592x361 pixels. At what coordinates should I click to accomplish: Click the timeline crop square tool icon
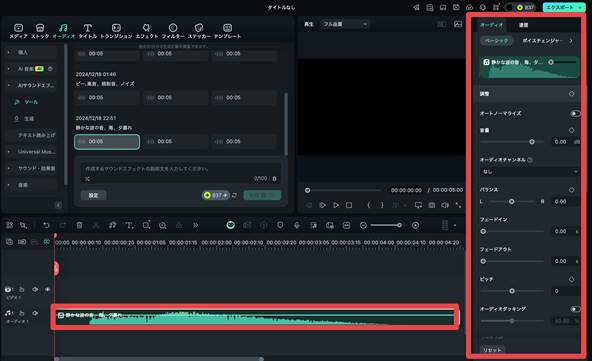coord(146,225)
